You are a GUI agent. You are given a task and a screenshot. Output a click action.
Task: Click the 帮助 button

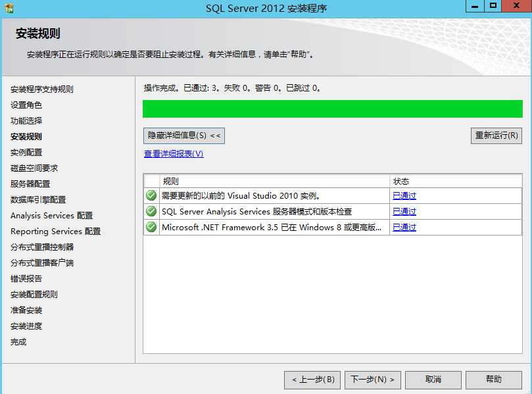494,380
